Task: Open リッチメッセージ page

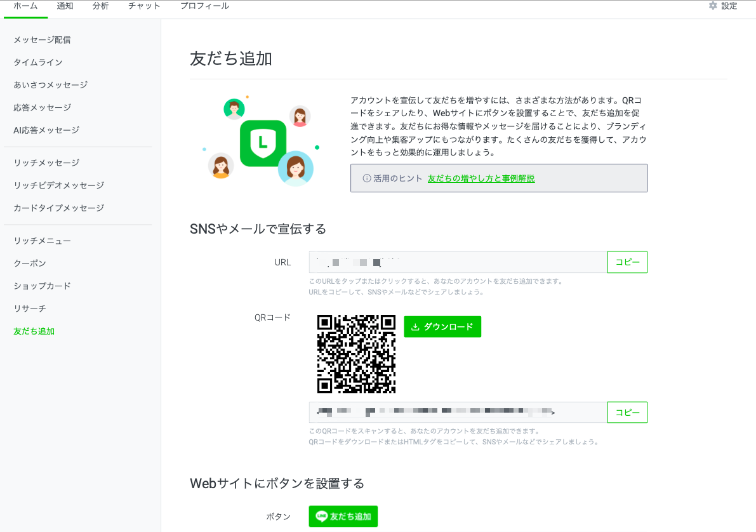Action: coord(46,163)
